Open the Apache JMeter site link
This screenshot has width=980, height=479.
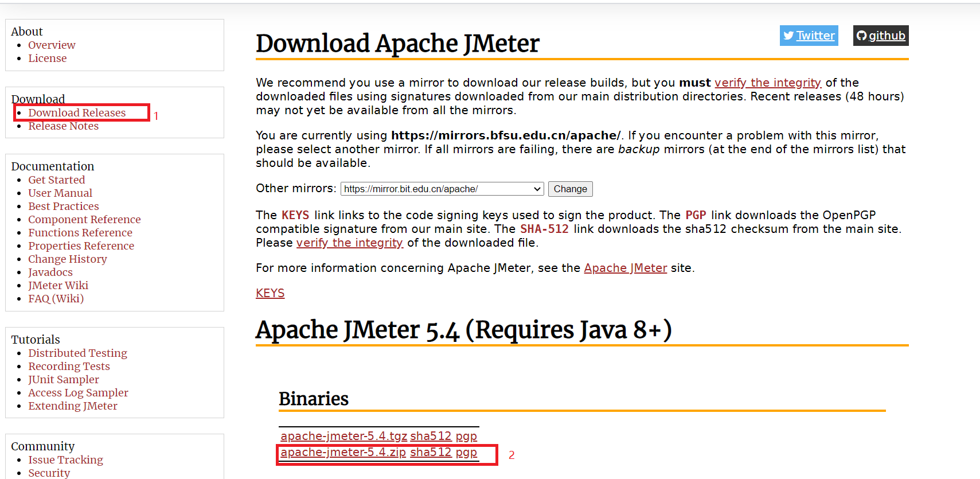point(626,268)
